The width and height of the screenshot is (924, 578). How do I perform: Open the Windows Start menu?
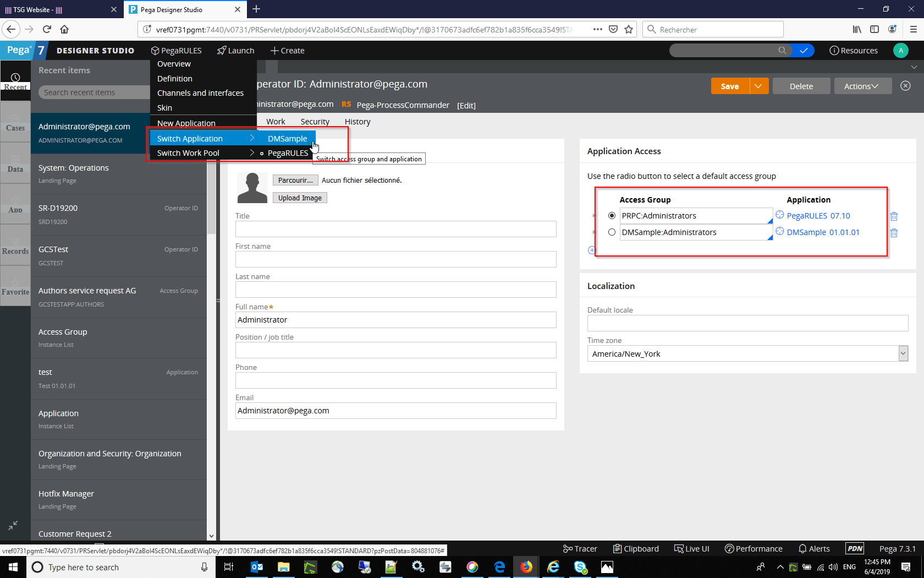click(x=13, y=567)
